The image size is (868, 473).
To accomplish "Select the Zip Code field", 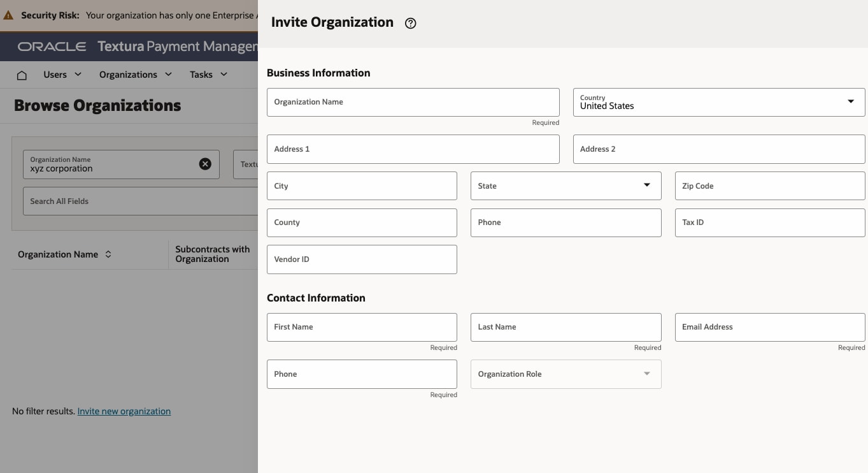I will point(769,186).
